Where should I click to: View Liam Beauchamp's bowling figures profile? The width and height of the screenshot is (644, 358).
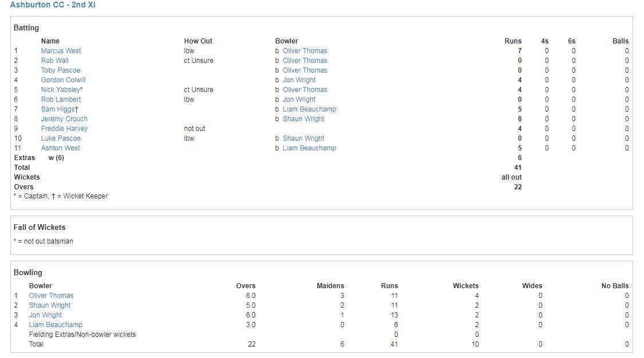tap(56, 324)
